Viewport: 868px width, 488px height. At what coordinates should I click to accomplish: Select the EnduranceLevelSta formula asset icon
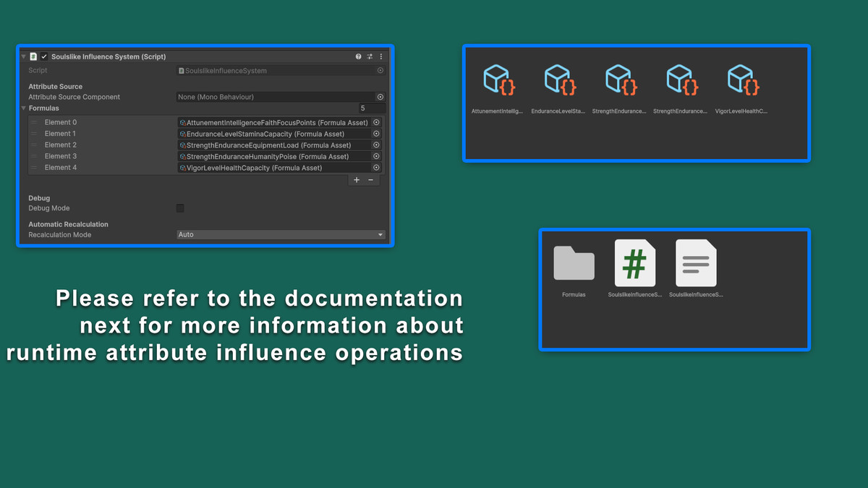tap(558, 81)
